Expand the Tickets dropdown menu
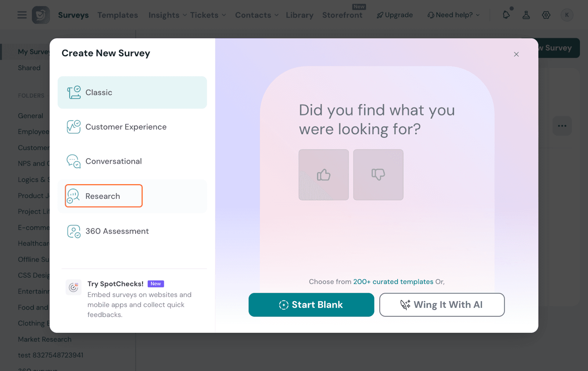The image size is (588, 371). pos(208,15)
